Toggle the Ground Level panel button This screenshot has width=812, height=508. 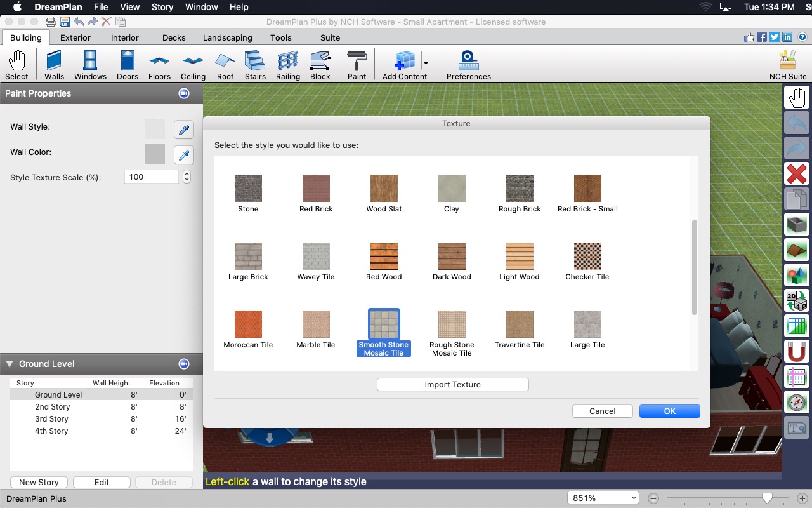pyautogui.click(x=184, y=364)
